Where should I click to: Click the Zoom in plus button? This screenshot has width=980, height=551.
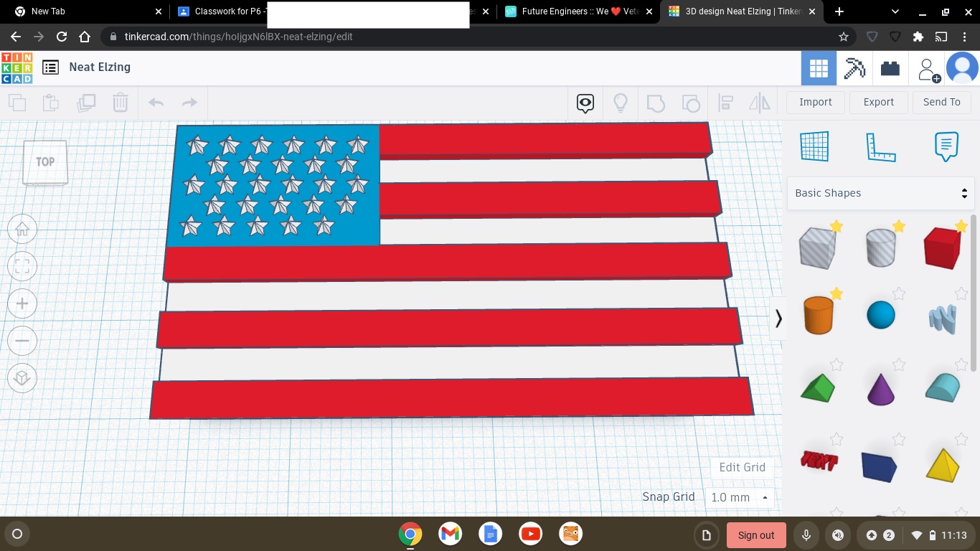[22, 304]
